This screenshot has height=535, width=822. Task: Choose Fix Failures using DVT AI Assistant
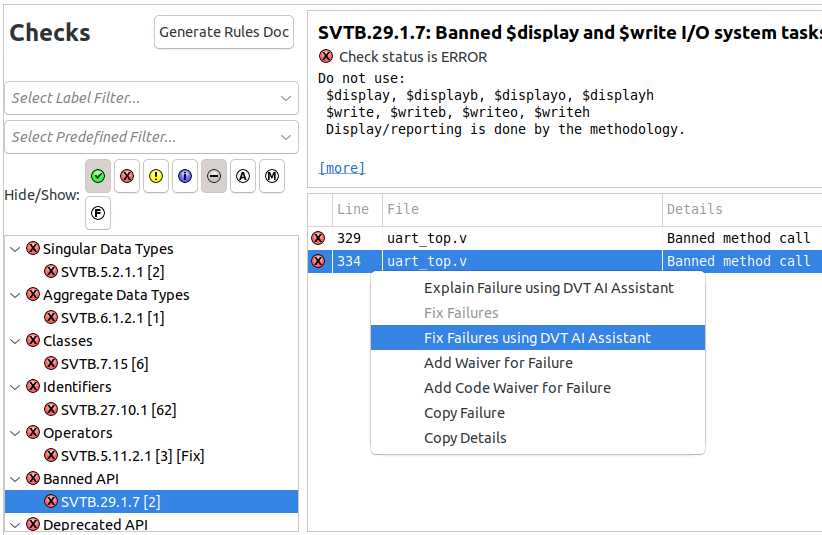tap(537, 338)
